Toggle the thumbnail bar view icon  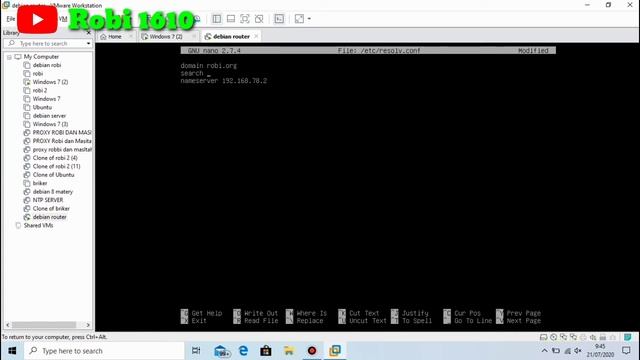point(231,19)
